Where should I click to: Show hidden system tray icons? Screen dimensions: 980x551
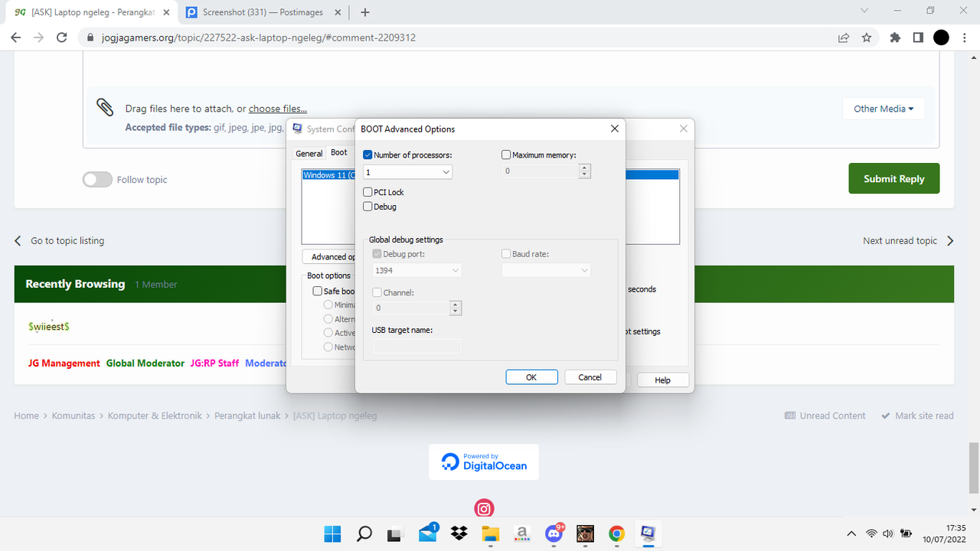(851, 533)
